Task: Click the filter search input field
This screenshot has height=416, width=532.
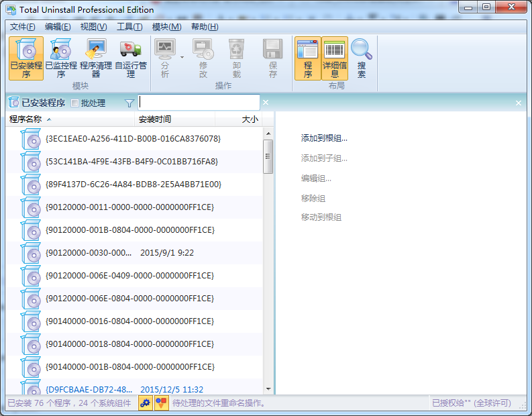Action: coord(199,103)
